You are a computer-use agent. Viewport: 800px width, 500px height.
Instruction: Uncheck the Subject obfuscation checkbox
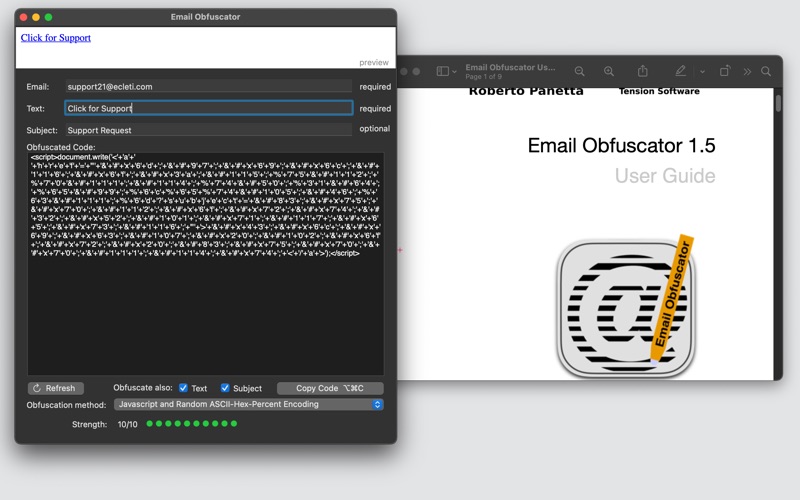[x=225, y=388]
